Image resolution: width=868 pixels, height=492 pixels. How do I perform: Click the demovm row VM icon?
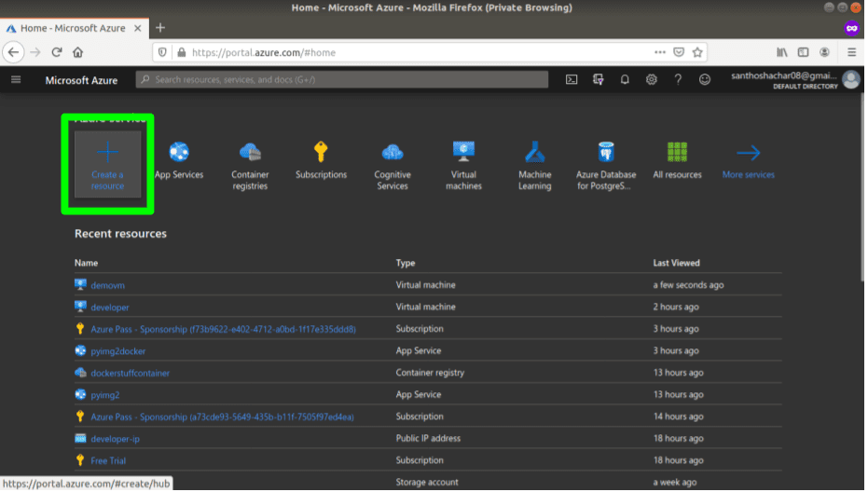point(81,285)
